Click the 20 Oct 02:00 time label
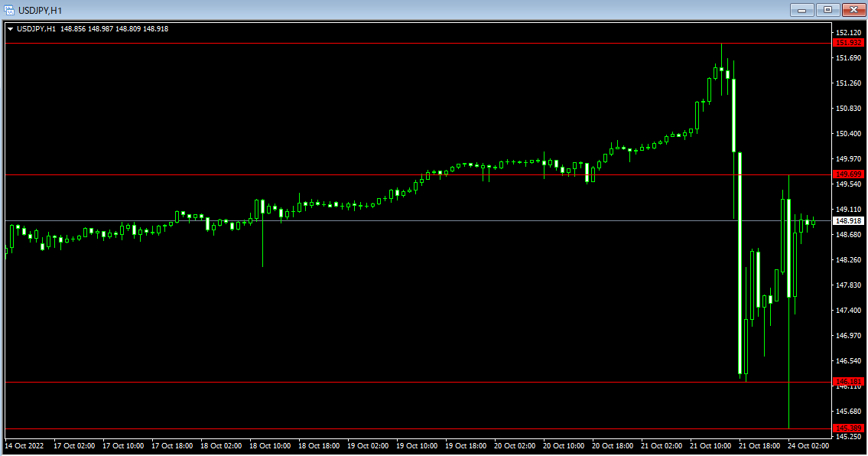The height and width of the screenshot is (456, 868). [x=515, y=446]
